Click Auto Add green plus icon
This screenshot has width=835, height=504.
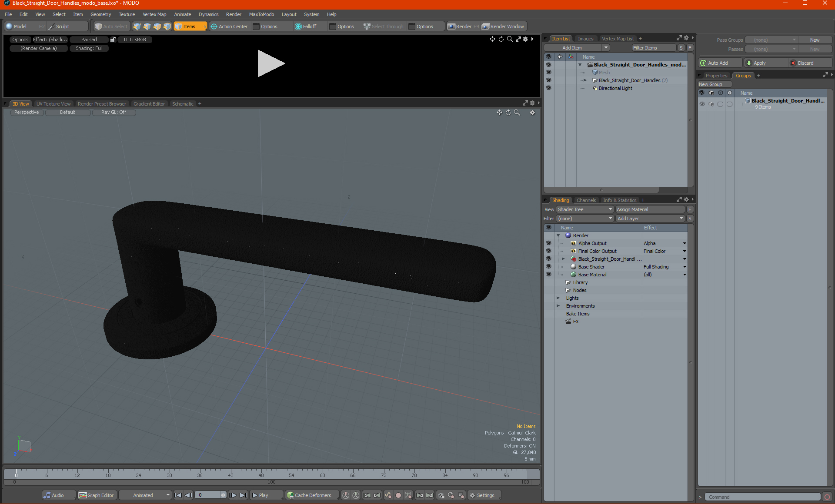703,63
